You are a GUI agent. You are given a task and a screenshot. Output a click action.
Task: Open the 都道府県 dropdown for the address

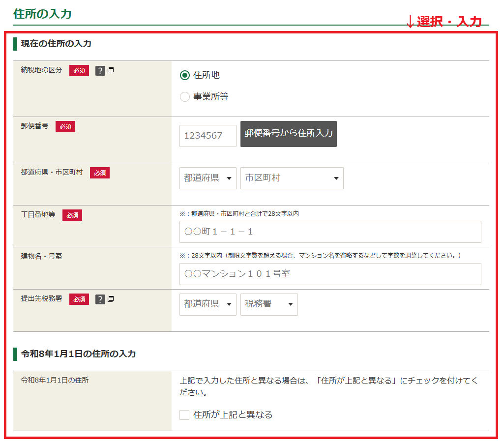tap(208, 178)
